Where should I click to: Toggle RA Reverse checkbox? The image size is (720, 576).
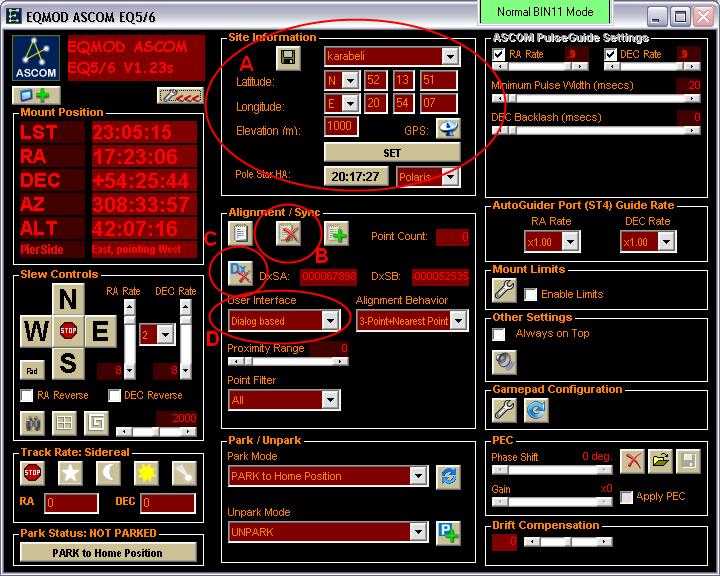(27, 395)
